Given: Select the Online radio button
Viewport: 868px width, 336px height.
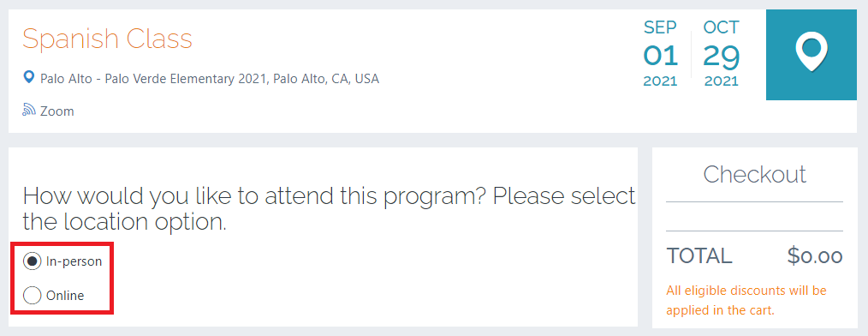Looking at the screenshot, I should pos(33,296).
